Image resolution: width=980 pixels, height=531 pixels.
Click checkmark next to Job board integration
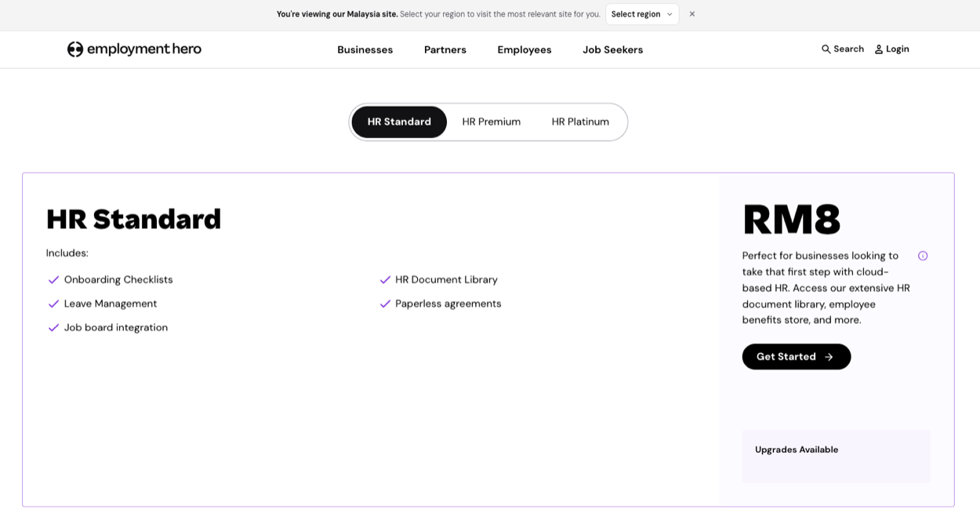[54, 328]
